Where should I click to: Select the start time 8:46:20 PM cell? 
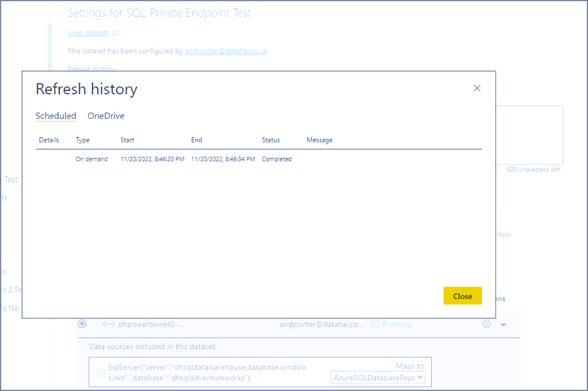[152, 159]
